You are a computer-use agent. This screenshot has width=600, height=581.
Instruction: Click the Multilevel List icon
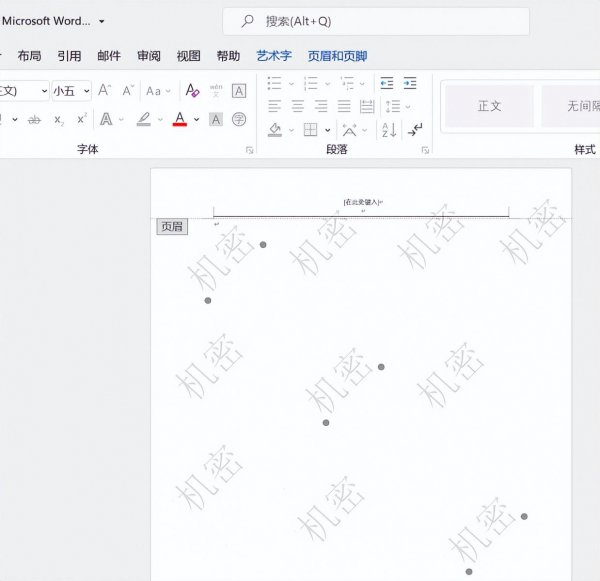click(347, 83)
